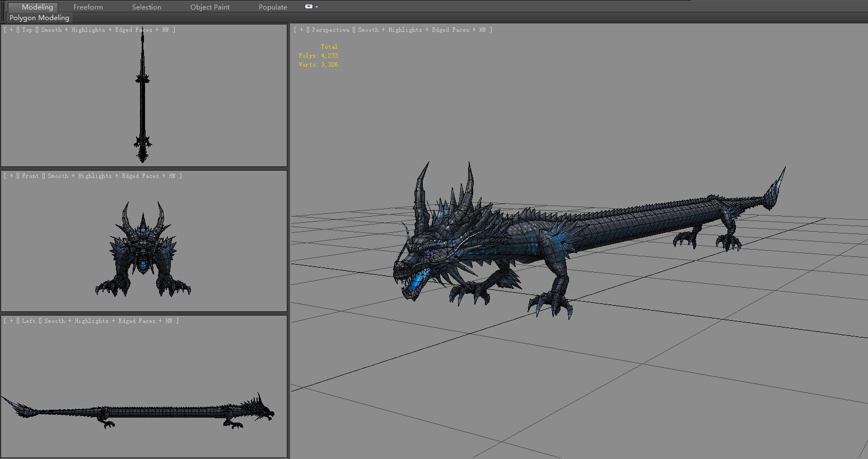Open the Selection ribbon tab
Image resolution: width=868 pixels, height=459 pixels.
[x=147, y=7]
